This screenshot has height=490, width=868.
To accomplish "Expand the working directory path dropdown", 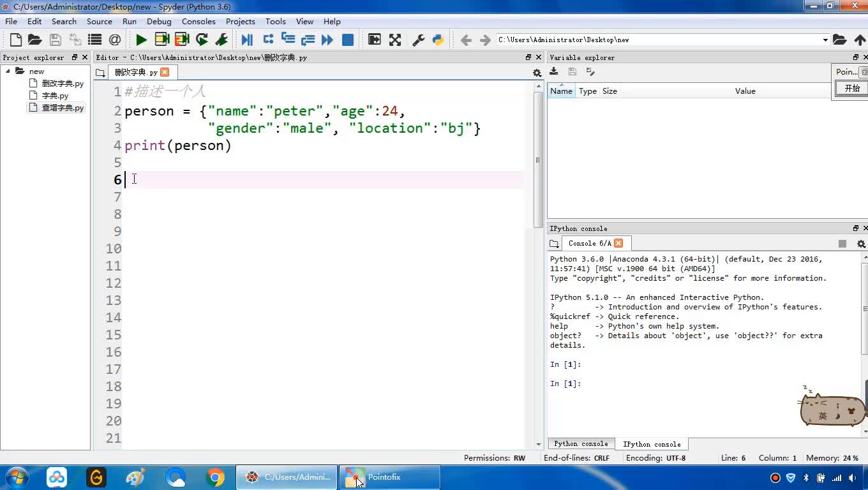I will [825, 40].
